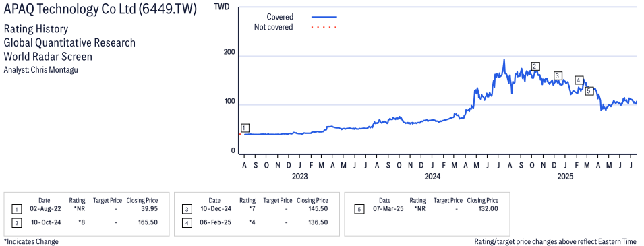Click the 'Rating History' heading
Viewport: 644px width, 246px height.
coord(36,30)
